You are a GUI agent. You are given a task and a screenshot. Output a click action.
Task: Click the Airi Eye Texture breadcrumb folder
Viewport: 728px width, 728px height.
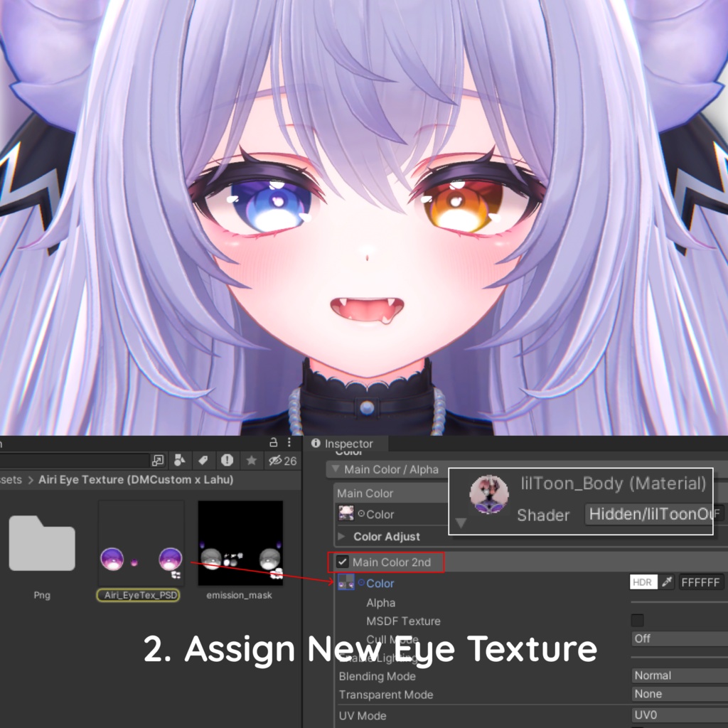click(x=136, y=480)
